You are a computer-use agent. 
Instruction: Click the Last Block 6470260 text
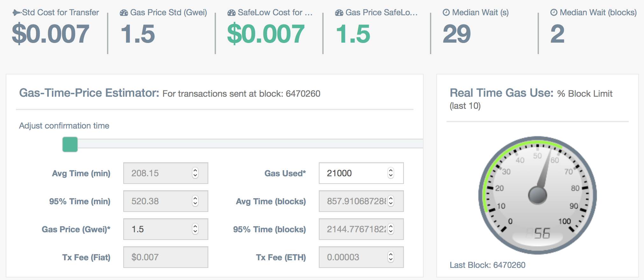pyautogui.click(x=487, y=265)
